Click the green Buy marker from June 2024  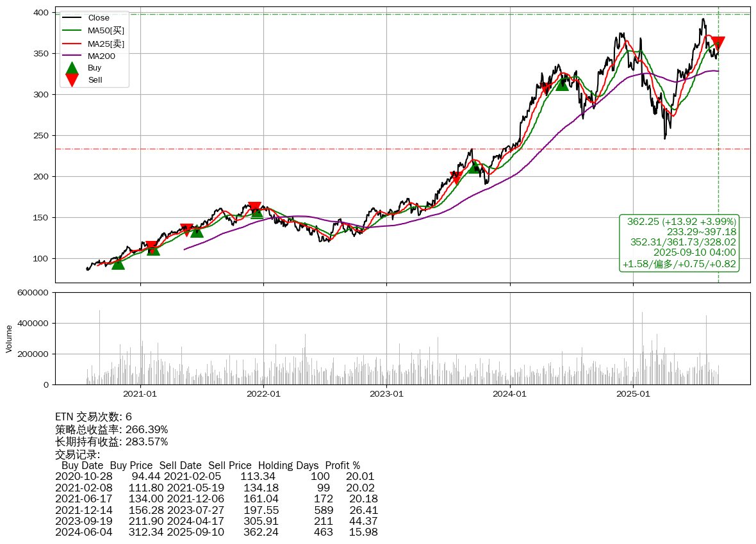(562, 84)
